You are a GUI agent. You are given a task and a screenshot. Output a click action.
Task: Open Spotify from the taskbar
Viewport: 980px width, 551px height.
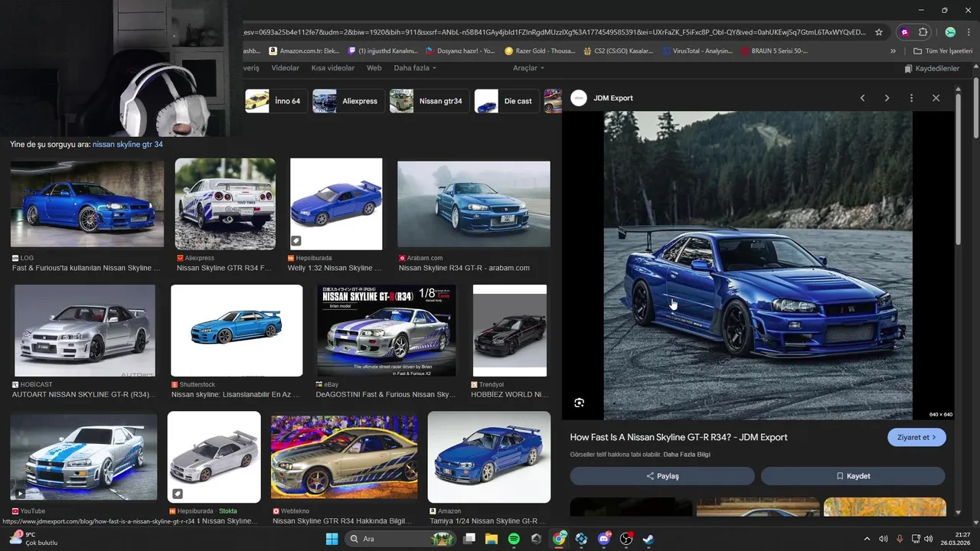tap(514, 539)
